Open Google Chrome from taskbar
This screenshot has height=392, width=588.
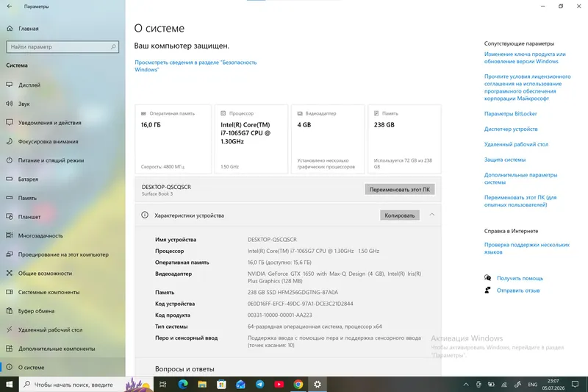[298, 385]
